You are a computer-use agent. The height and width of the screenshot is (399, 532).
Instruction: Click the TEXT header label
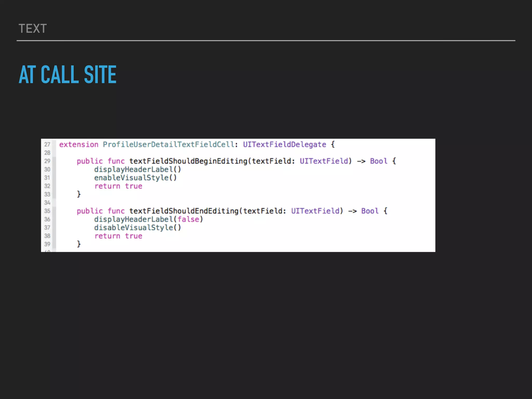[x=33, y=29]
